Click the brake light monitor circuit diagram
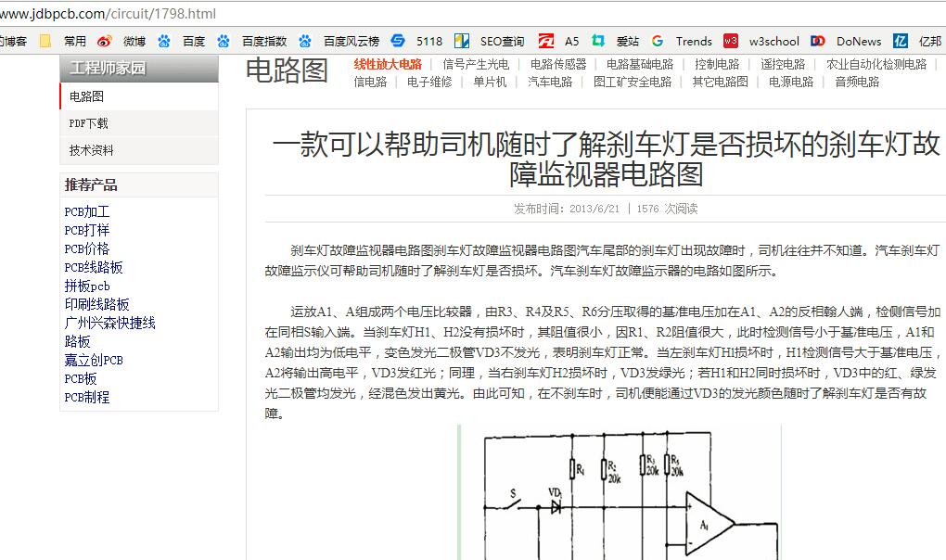This screenshot has height=560, width=946. click(x=620, y=492)
